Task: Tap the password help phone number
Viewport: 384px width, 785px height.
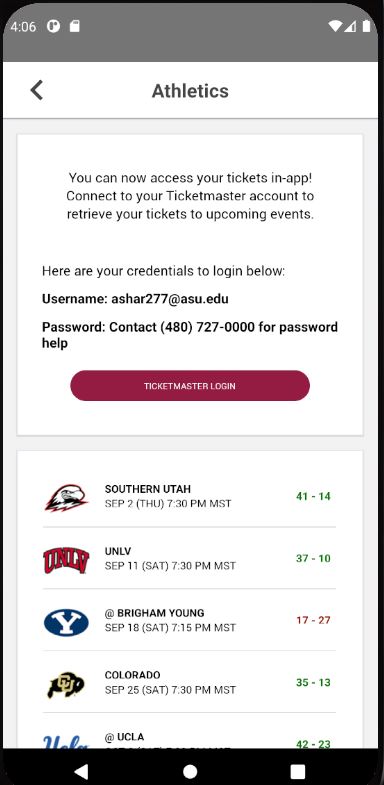Action: [x=209, y=327]
